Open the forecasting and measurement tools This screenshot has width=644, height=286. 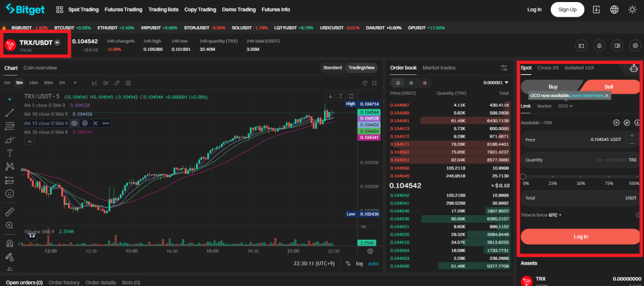10,179
